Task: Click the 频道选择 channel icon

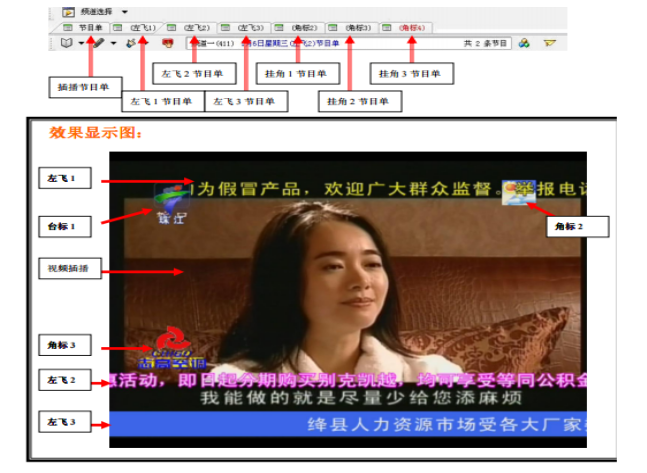Action: 68,11
